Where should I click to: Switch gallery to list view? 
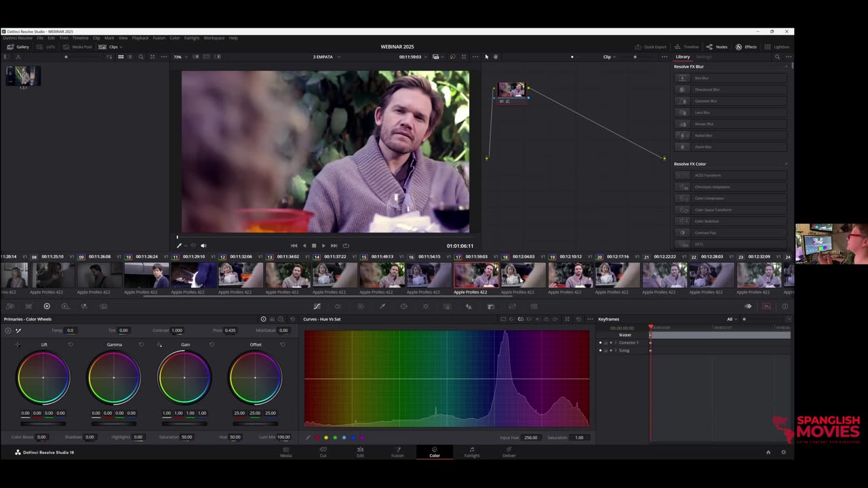(130, 57)
